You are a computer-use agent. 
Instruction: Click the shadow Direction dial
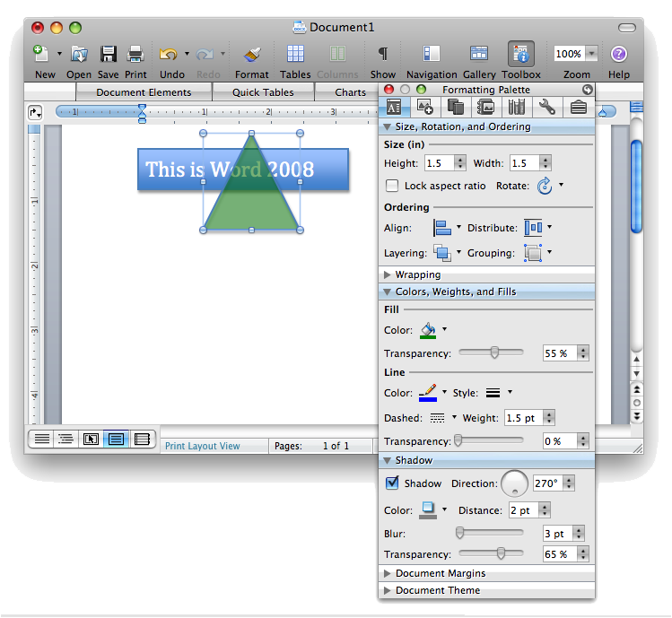point(514,483)
